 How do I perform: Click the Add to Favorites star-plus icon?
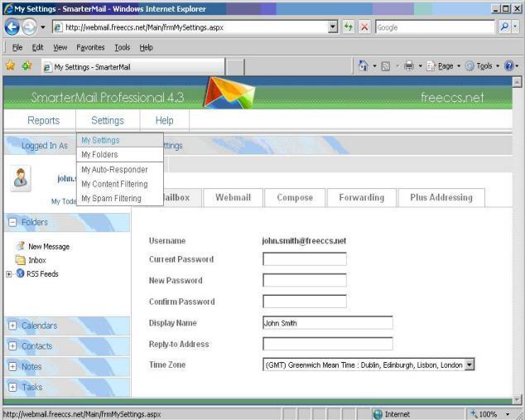(x=26, y=65)
